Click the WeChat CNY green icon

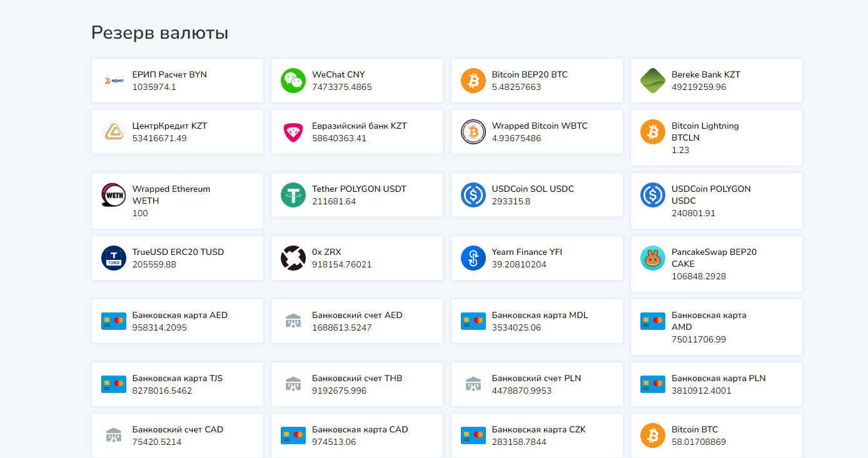point(293,81)
